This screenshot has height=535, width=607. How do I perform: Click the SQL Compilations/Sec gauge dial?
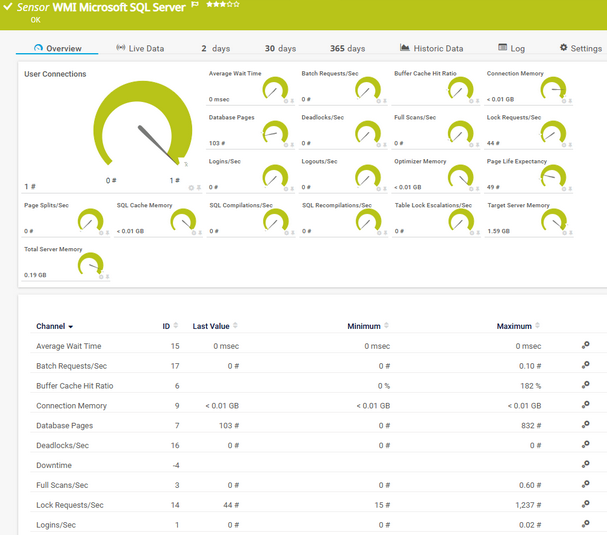[x=275, y=221]
